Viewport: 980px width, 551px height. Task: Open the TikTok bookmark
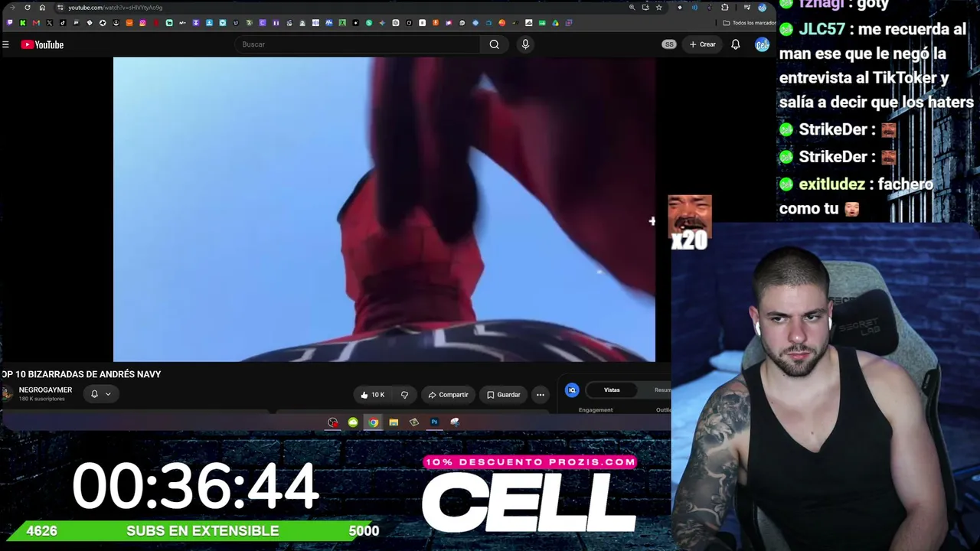pos(63,23)
